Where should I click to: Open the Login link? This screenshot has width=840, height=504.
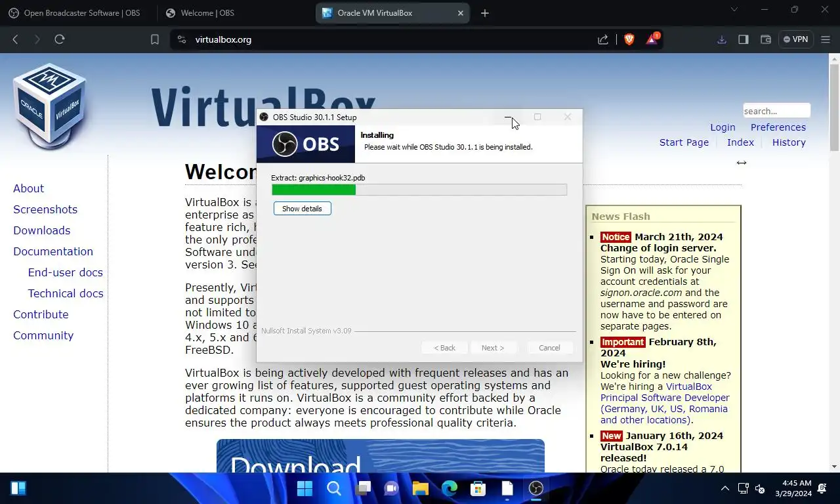pos(723,127)
